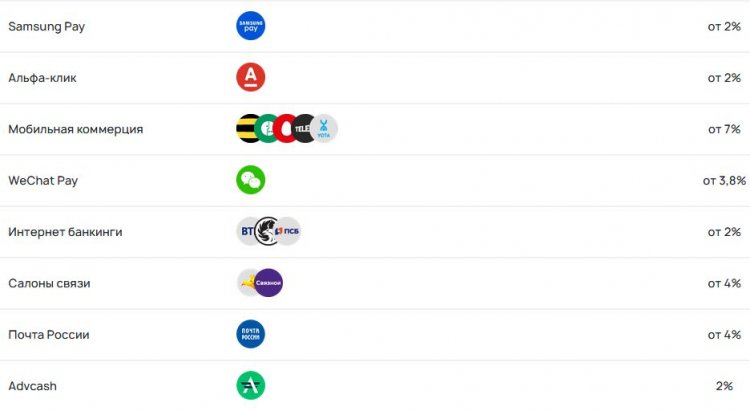Screen dimensions: 750x411
Task: Click the от 7% mobile commerce fee
Action: [724, 129]
